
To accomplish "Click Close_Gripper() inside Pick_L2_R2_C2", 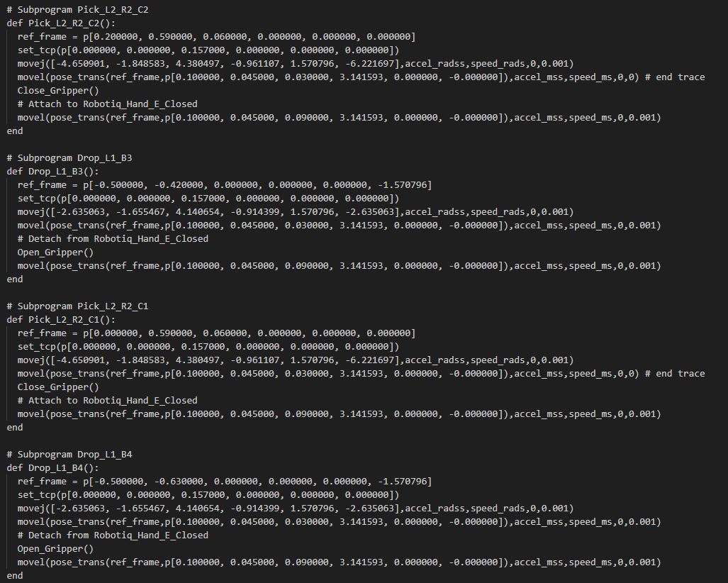I will tap(58, 90).
